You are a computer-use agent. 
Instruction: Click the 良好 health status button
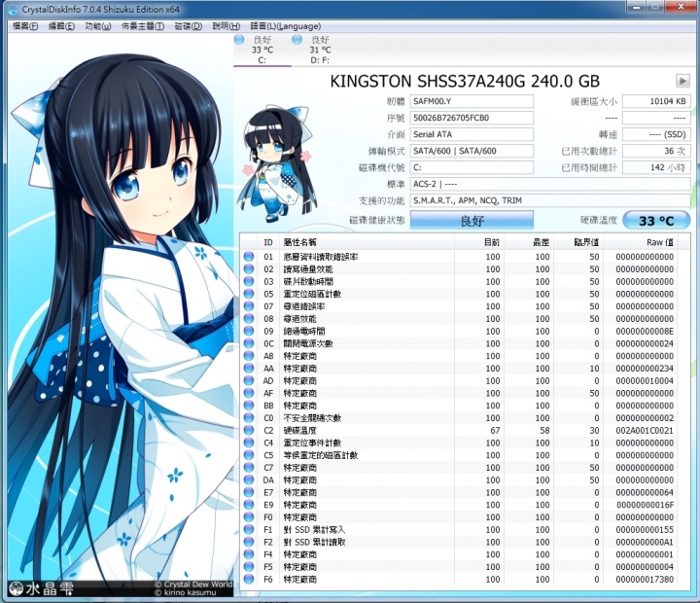tap(472, 220)
